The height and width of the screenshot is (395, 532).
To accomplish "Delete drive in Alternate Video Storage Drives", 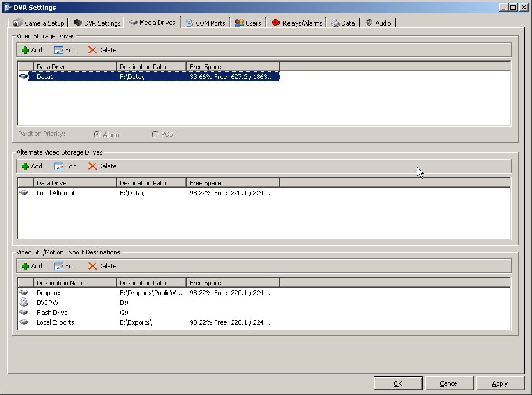I will 102,166.
